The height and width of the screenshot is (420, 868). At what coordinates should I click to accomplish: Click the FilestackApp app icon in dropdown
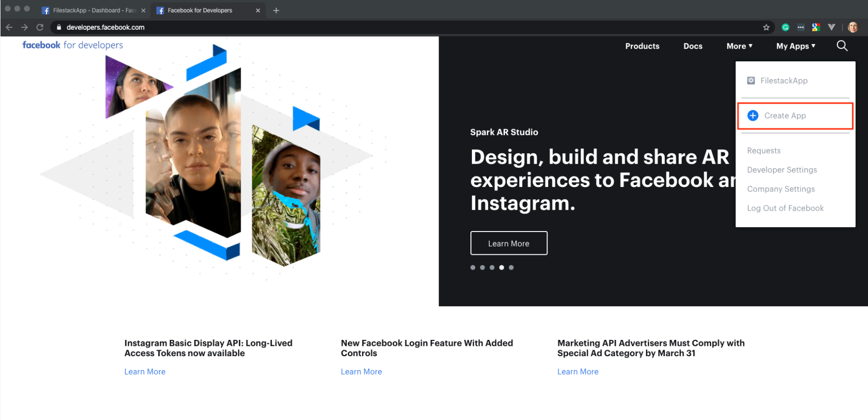point(751,81)
